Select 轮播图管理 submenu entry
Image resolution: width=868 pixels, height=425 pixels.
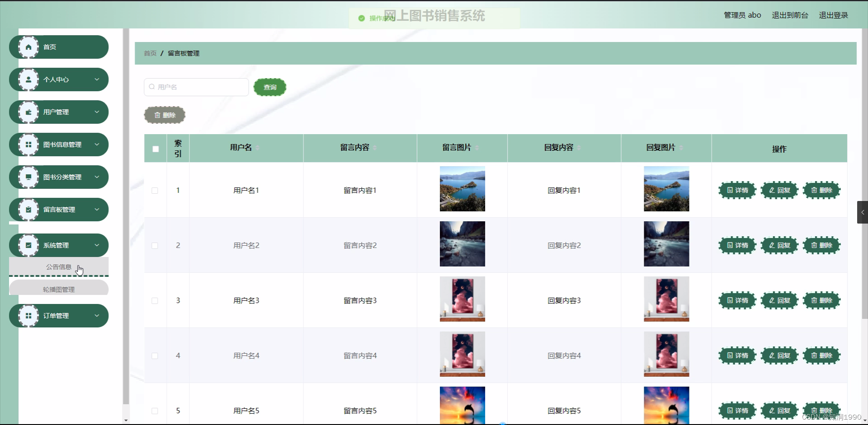59,289
